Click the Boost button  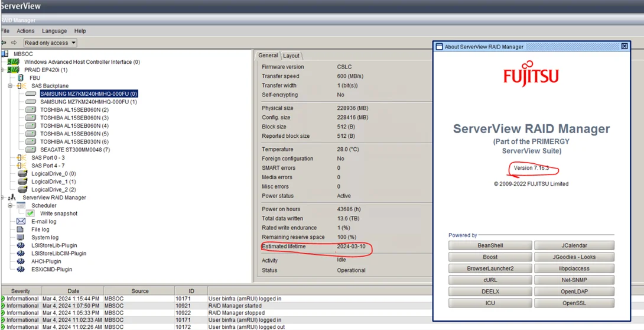[x=490, y=257]
